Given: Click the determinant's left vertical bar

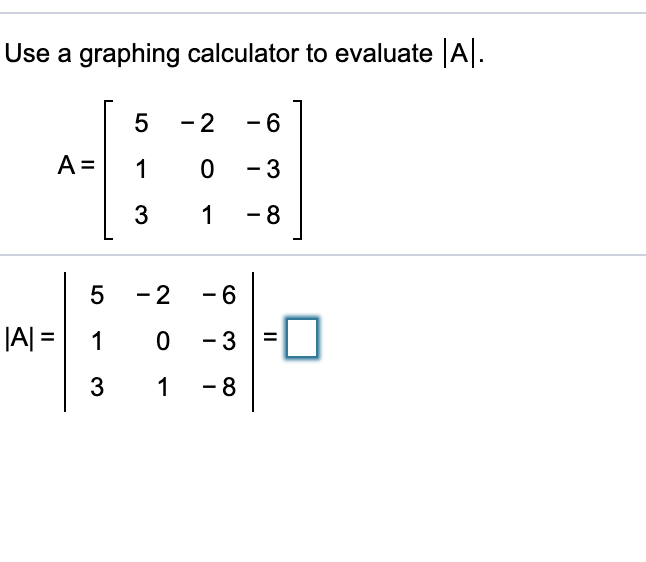Looking at the screenshot, I should click(65, 342).
